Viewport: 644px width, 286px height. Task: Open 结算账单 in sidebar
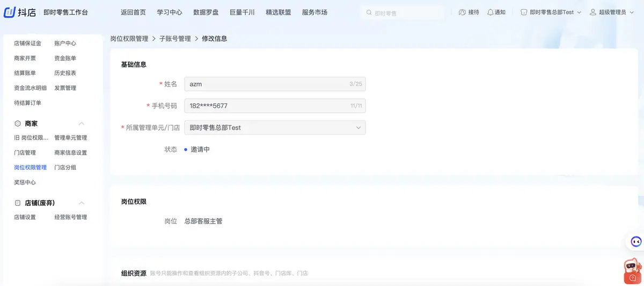coord(25,73)
